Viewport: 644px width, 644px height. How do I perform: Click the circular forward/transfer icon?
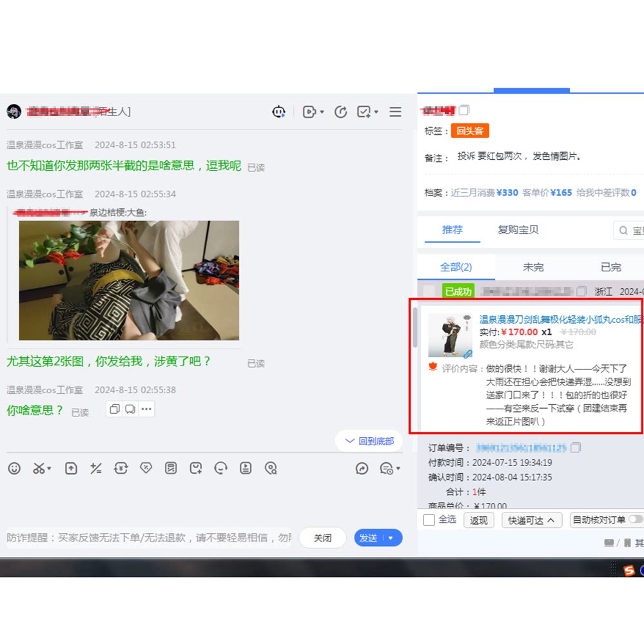pyautogui.click(x=340, y=112)
